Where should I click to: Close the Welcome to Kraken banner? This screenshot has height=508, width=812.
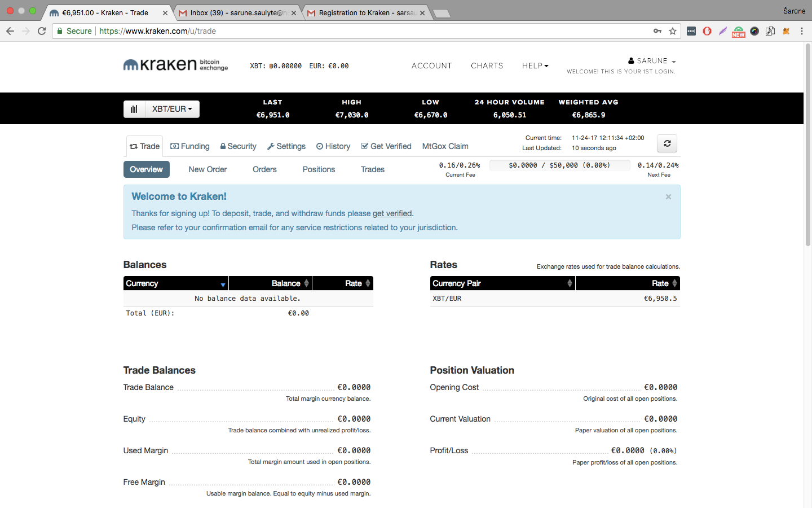tap(668, 197)
